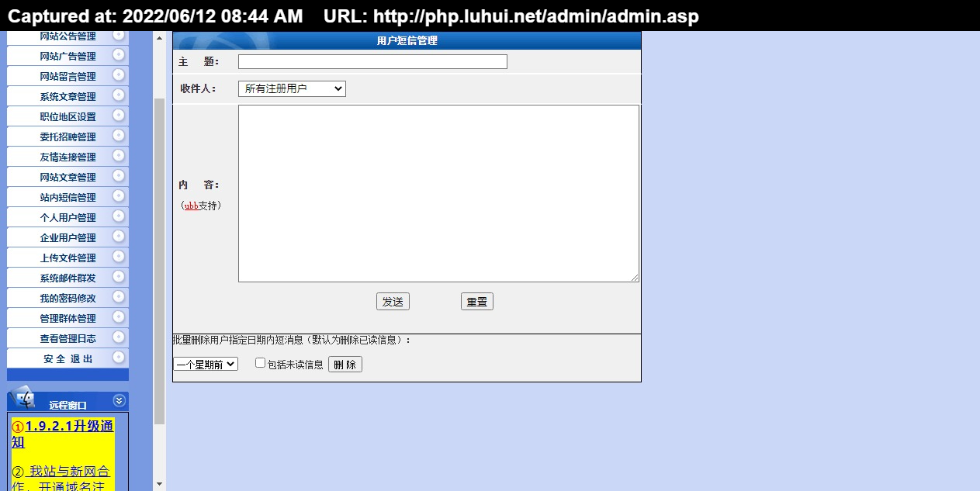Screen dimensions: 980x491
Task: Click inside the 内容 message textarea
Action: (438, 193)
